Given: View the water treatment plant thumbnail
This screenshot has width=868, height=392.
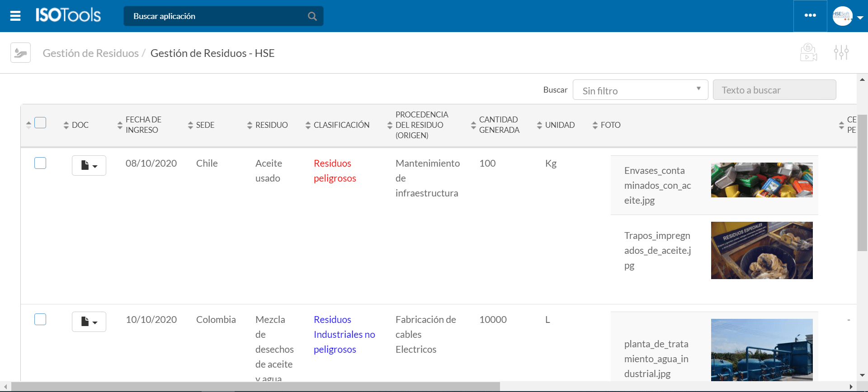Looking at the screenshot, I should [x=762, y=350].
